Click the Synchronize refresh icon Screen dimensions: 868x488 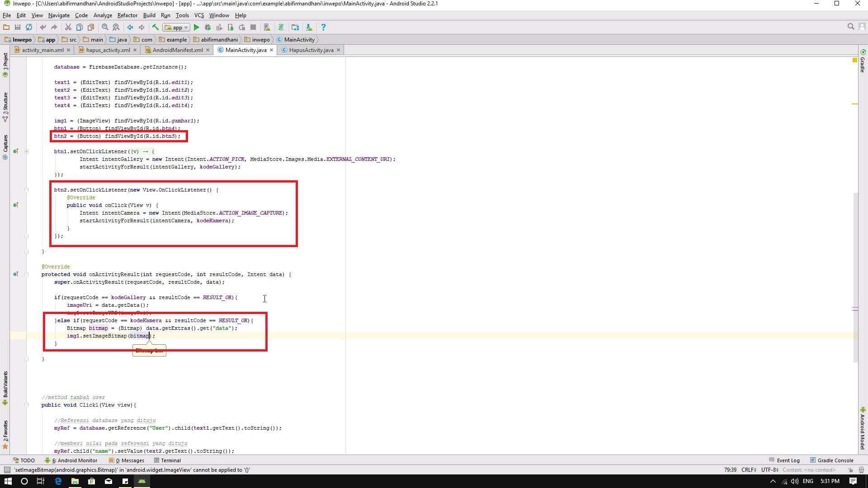point(29,28)
